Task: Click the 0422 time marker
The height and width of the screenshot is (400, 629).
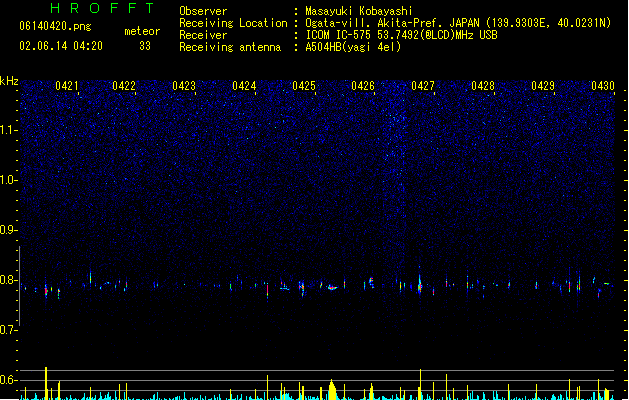Action: pos(124,86)
